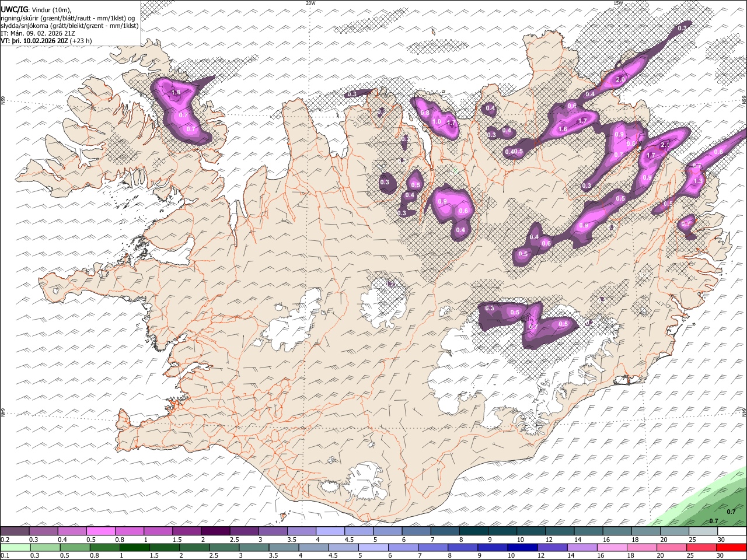
Task: Select the red bottom legend swatch after 30
Action: point(732,547)
